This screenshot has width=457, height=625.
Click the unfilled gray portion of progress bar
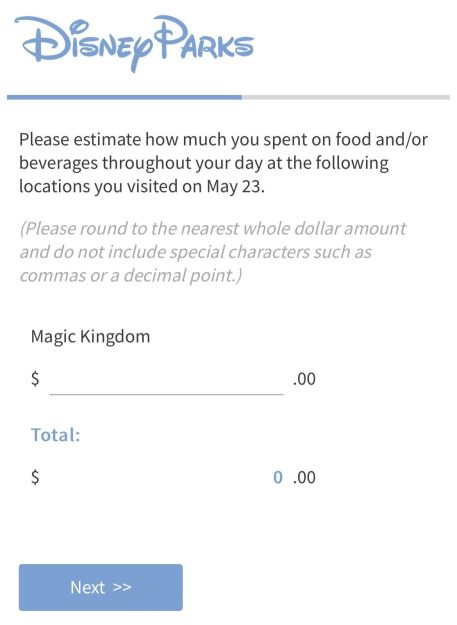(346, 97)
